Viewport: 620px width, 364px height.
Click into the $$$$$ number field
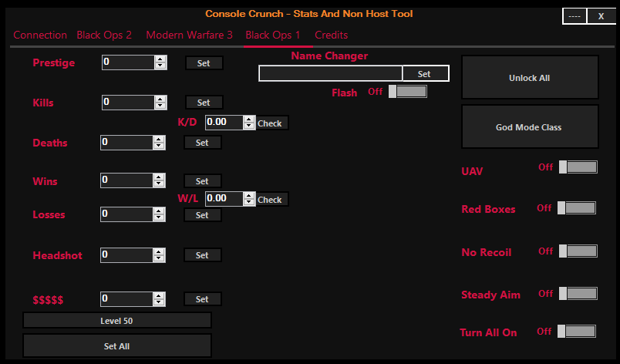(126, 299)
